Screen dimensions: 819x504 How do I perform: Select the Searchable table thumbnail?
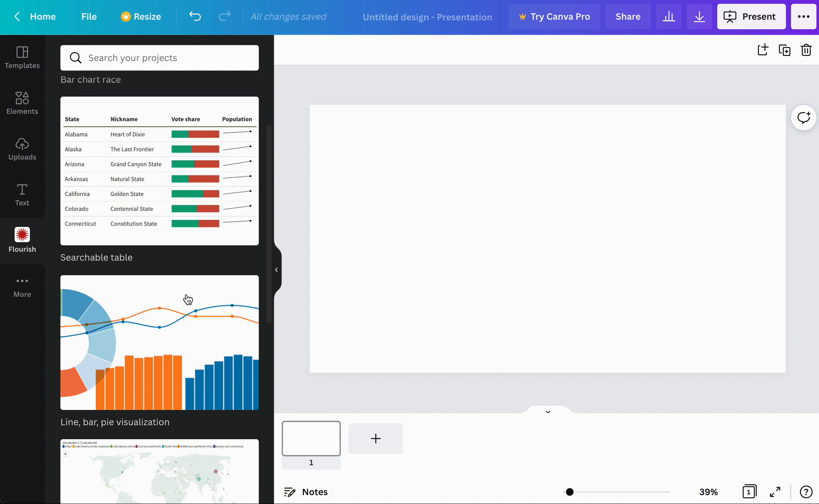point(159,171)
